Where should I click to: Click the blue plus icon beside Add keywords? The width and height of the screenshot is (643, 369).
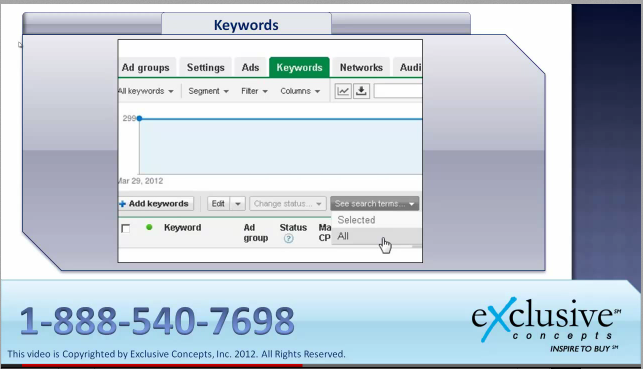(x=122, y=204)
